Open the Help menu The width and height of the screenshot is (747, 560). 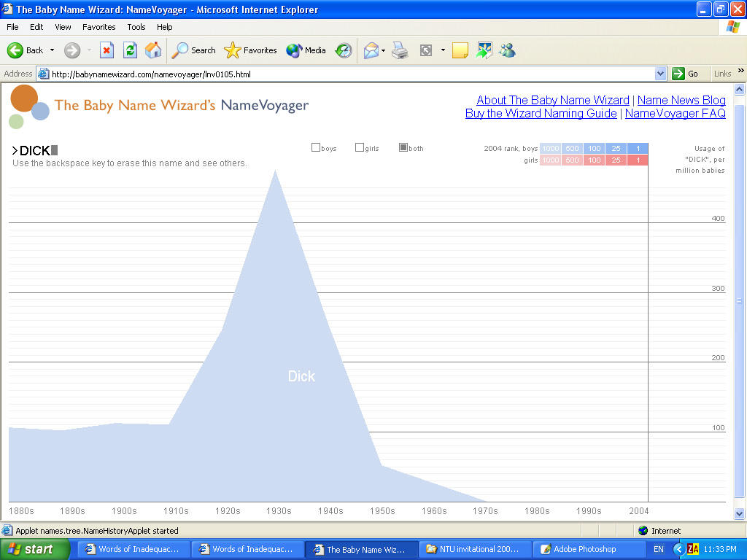tap(164, 27)
